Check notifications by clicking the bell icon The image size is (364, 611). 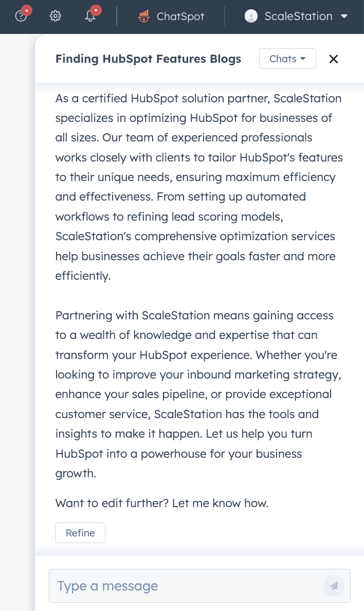click(x=90, y=17)
